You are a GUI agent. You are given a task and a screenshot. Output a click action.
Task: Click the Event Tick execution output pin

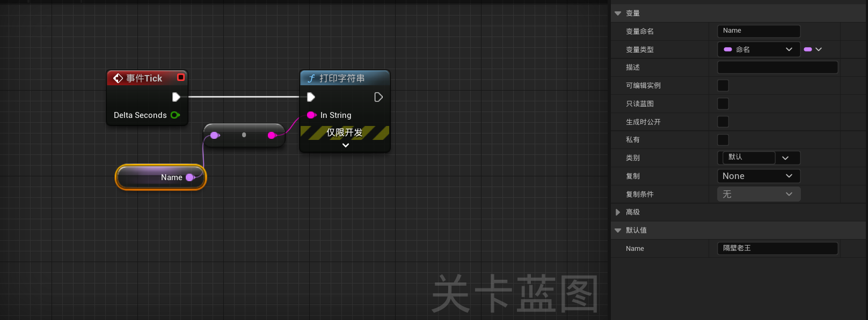click(x=176, y=97)
